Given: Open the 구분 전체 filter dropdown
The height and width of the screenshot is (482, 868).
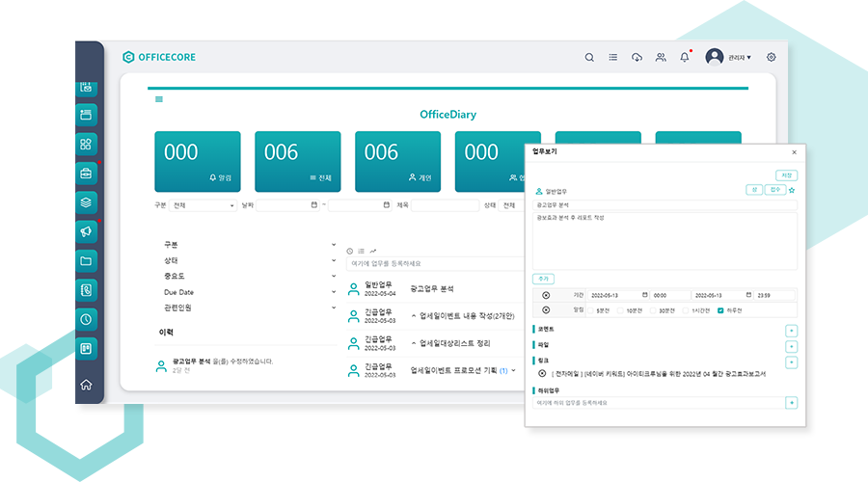Looking at the screenshot, I should (203, 205).
